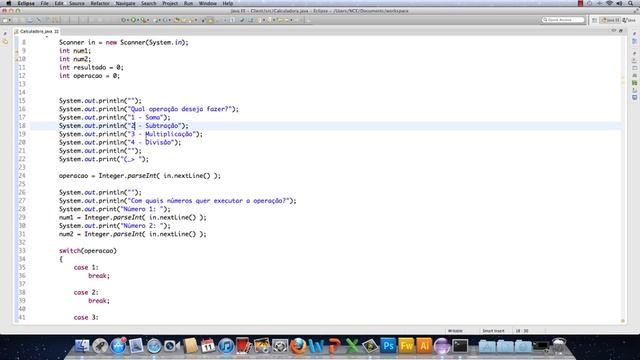640x360 pixels.
Task: Open the Edit menu
Action: click(59, 3)
